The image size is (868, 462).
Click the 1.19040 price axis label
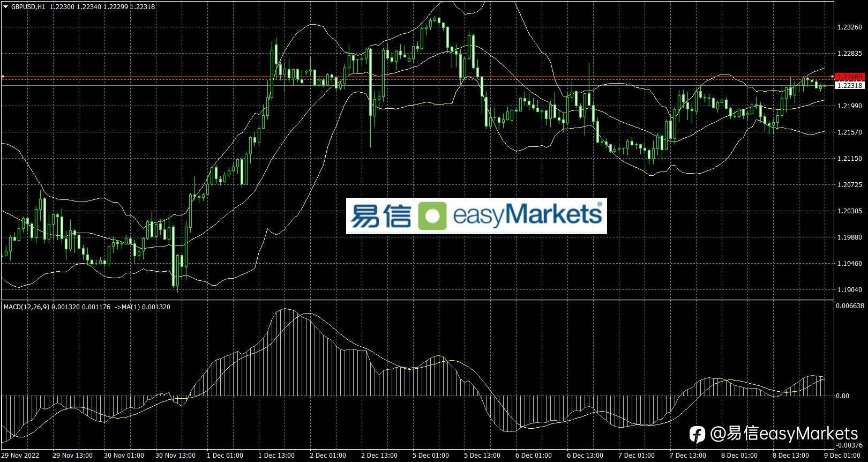point(849,290)
